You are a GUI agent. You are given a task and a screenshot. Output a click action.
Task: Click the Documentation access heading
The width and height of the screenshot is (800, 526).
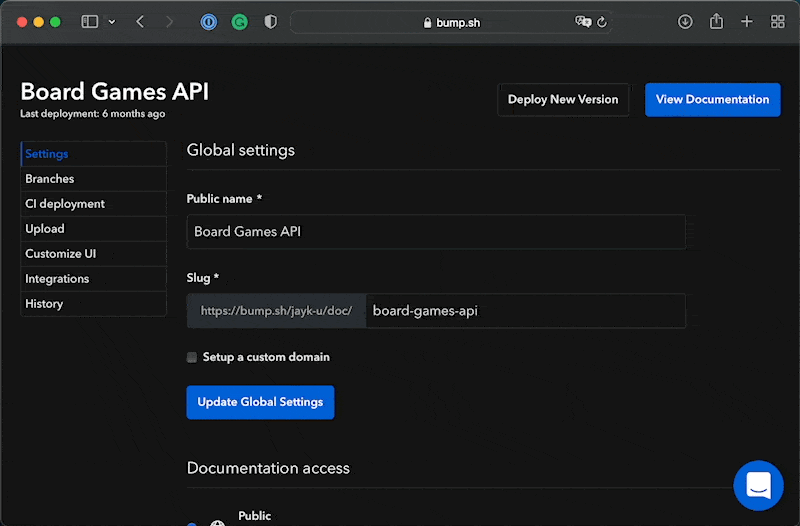pos(268,468)
